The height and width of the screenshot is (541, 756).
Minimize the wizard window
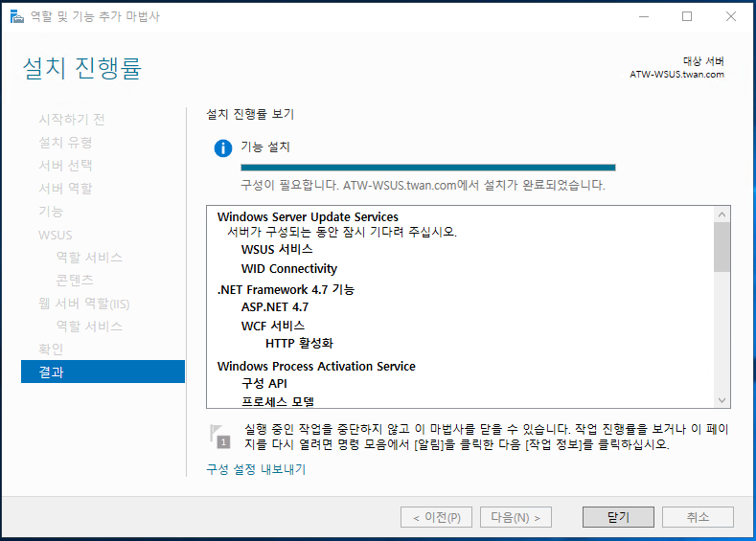pos(644,16)
